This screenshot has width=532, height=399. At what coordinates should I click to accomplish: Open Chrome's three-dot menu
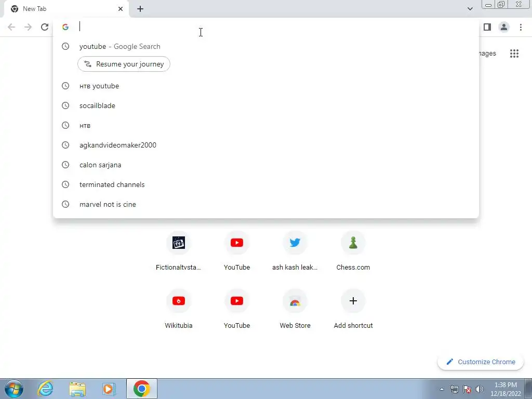521,27
